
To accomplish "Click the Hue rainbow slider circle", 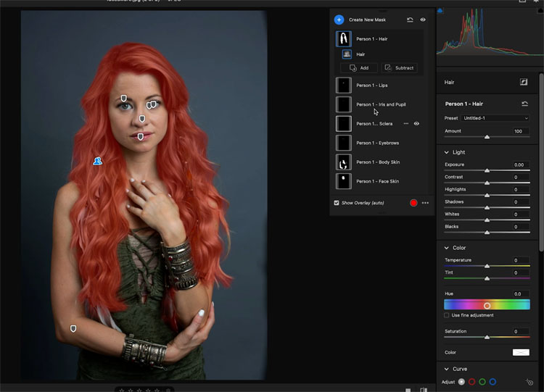I will click(487, 306).
